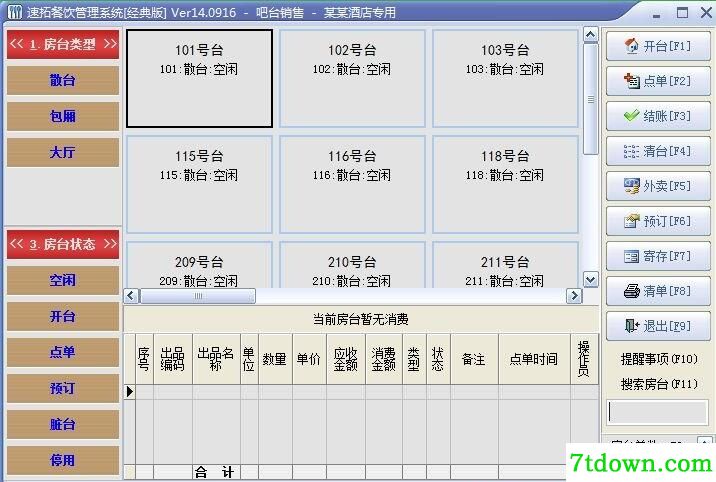
Task: Click the 备注 column header
Action: click(x=474, y=359)
